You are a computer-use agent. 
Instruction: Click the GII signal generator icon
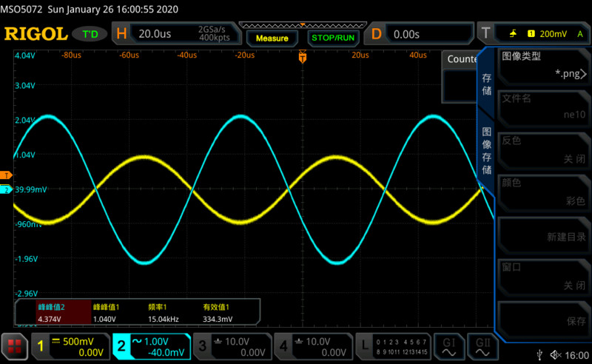coord(482,346)
